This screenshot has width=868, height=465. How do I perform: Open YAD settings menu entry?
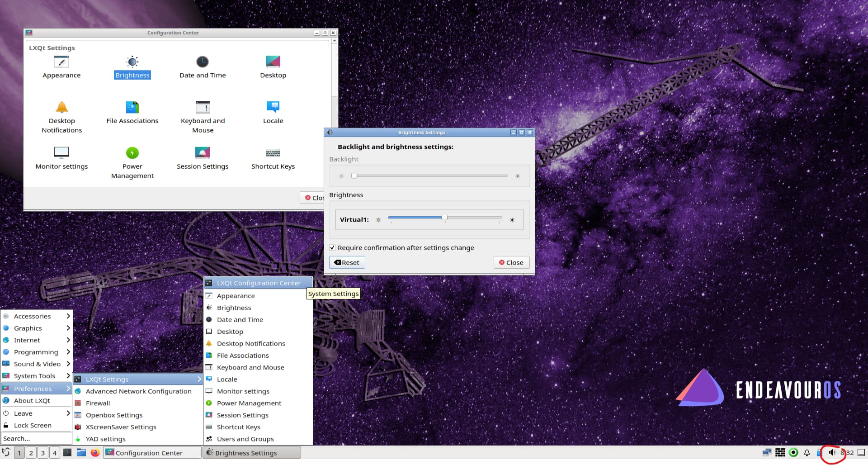click(x=138, y=439)
